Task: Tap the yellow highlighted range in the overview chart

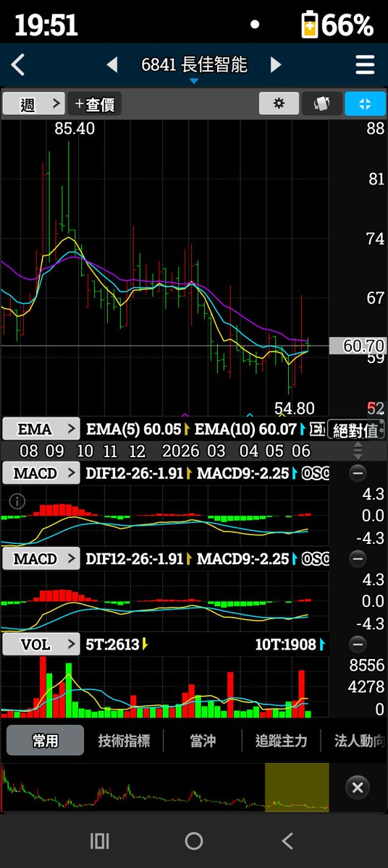Action: (297, 787)
